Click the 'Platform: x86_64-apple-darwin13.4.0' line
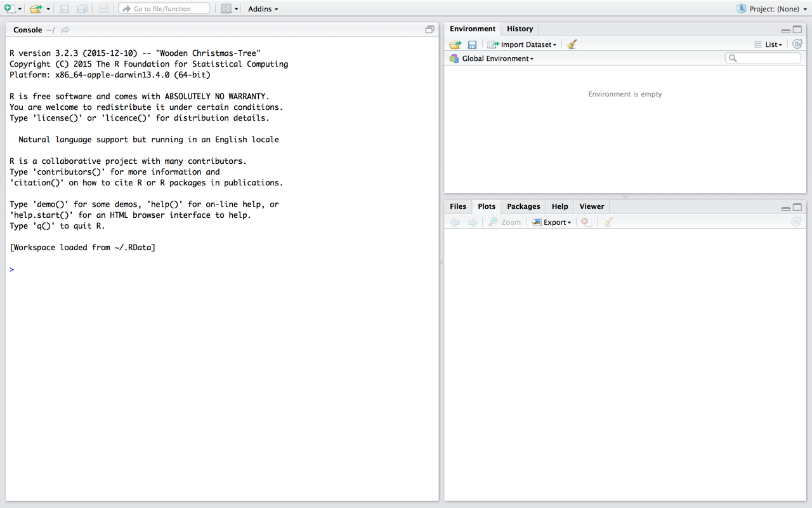 click(110, 75)
